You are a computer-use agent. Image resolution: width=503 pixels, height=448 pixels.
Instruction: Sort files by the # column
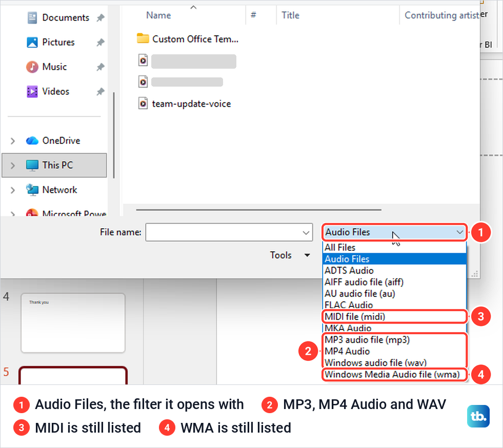tap(253, 15)
